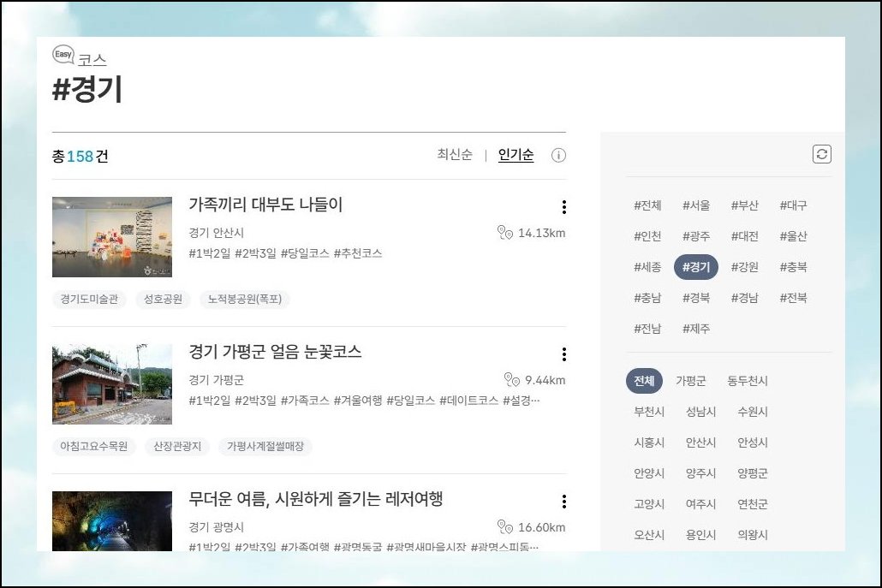Select the #대전 region tag
Screen dimensions: 882x588
[x=745, y=236]
